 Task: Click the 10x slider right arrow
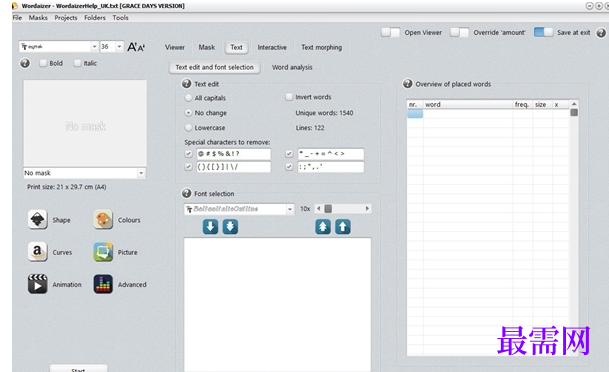[367, 209]
